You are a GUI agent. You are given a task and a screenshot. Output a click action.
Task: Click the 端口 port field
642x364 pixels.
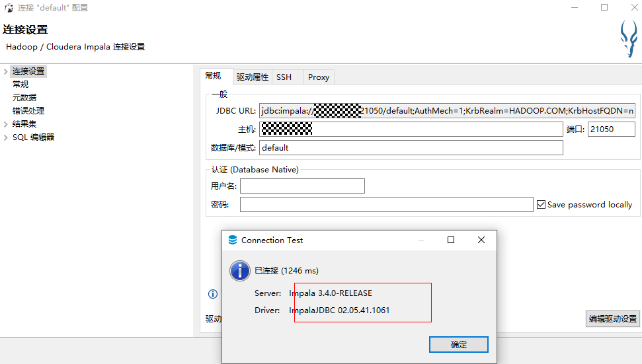tap(612, 129)
